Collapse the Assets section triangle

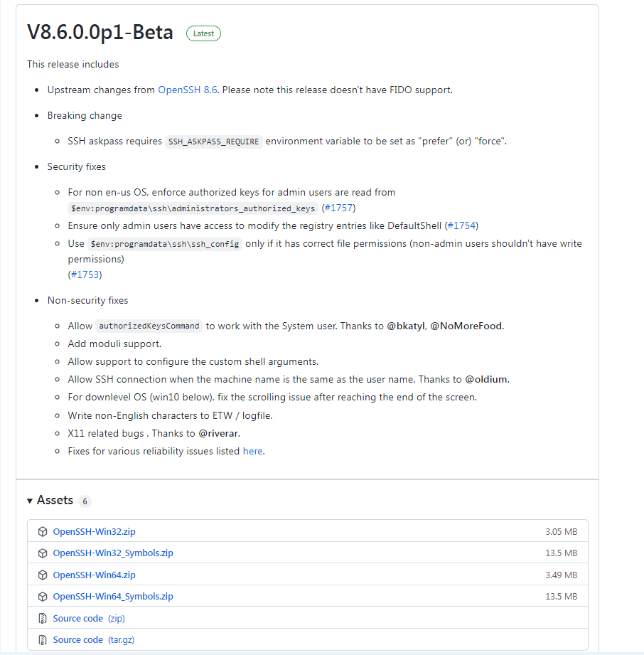pyautogui.click(x=30, y=501)
